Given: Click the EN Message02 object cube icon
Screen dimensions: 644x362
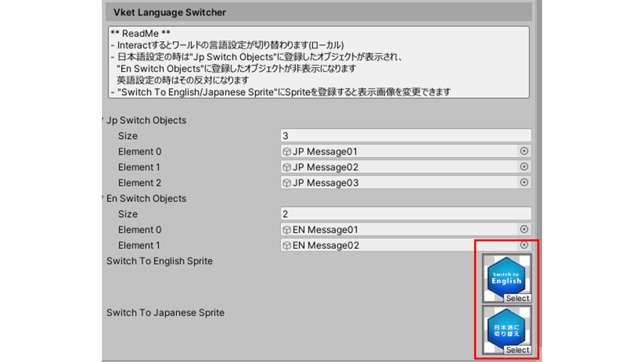Looking at the screenshot, I should (x=287, y=245).
